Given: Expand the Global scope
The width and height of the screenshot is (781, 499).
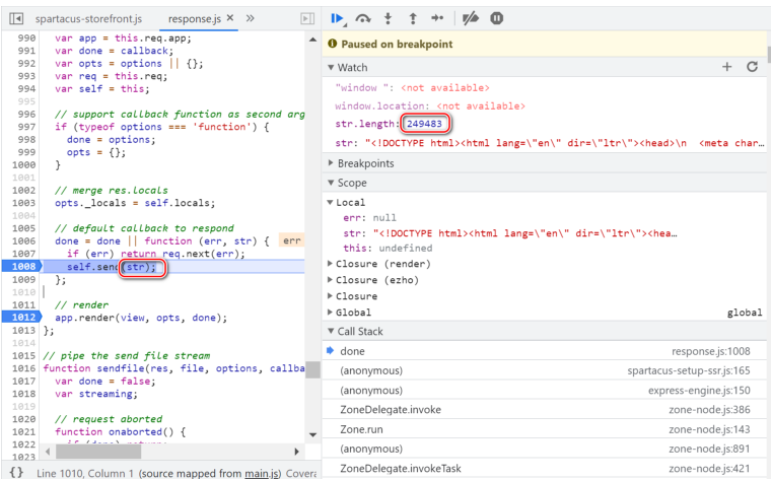Looking at the screenshot, I should pyautogui.click(x=353, y=312).
